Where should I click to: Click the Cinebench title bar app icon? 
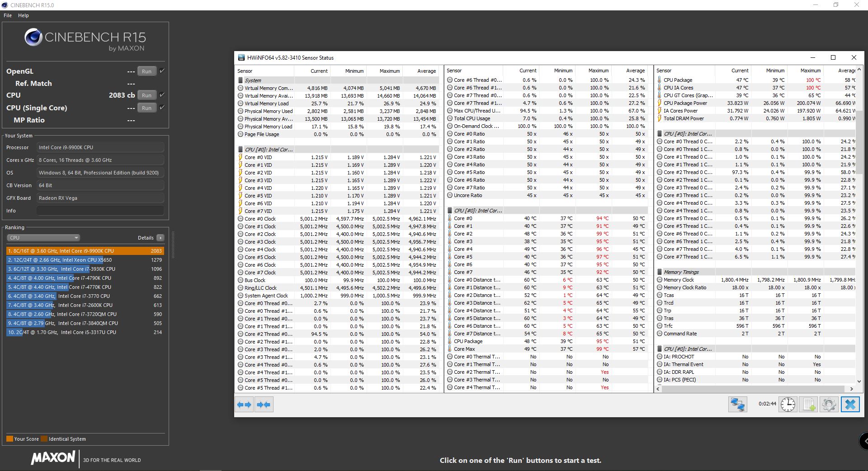click(x=5, y=5)
